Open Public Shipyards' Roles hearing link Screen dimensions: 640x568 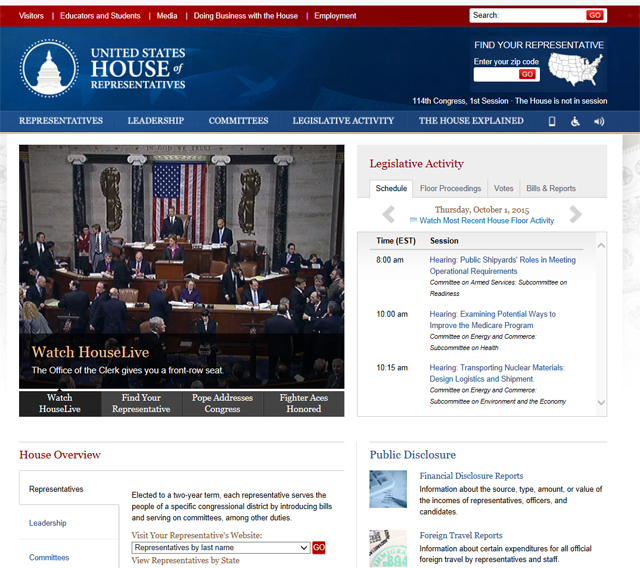(502, 265)
